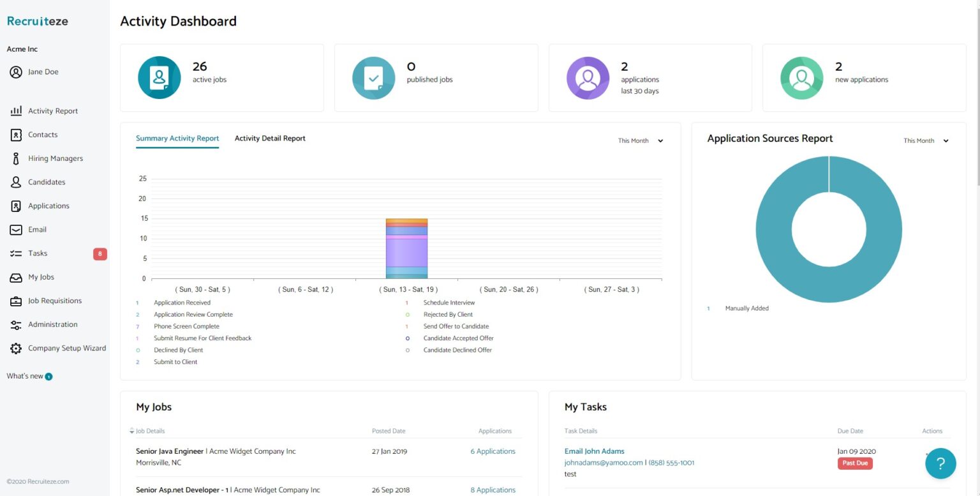Image resolution: width=980 pixels, height=496 pixels.
Task: Select the Summary Activity Report tab
Action: point(177,138)
